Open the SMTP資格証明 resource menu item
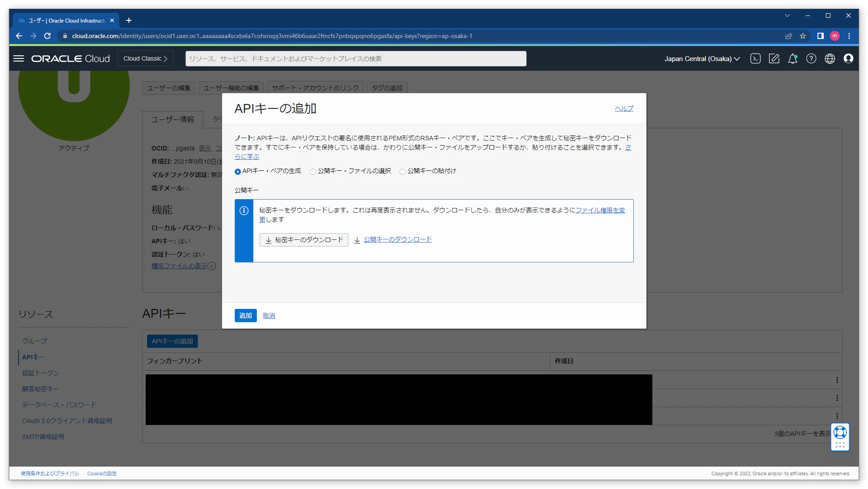This screenshot has width=868, height=489. pos(43,436)
